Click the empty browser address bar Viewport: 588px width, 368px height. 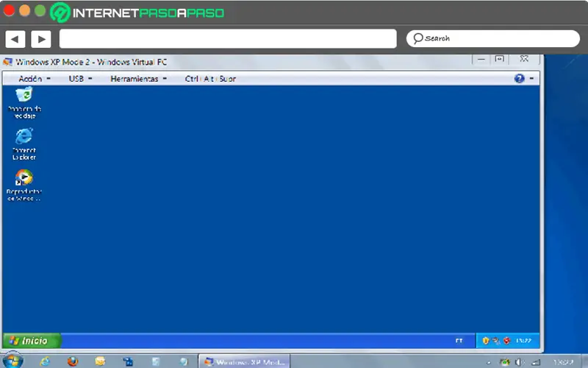point(228,39)
